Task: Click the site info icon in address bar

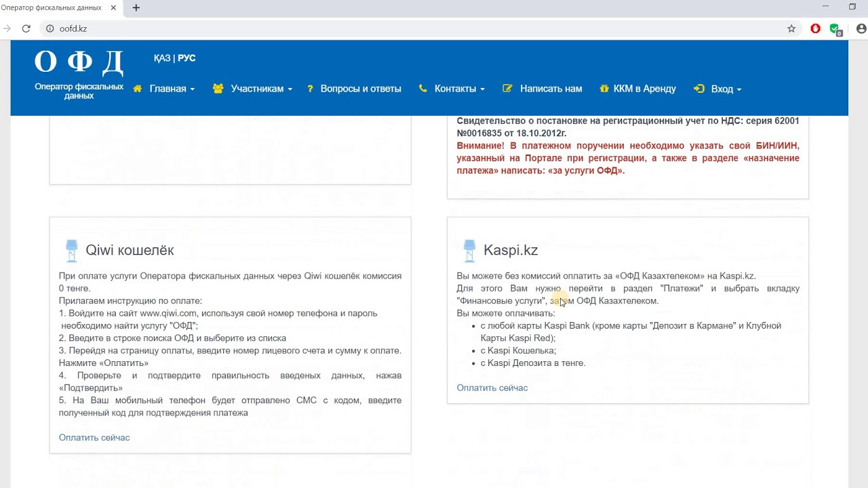Action: 50,28
